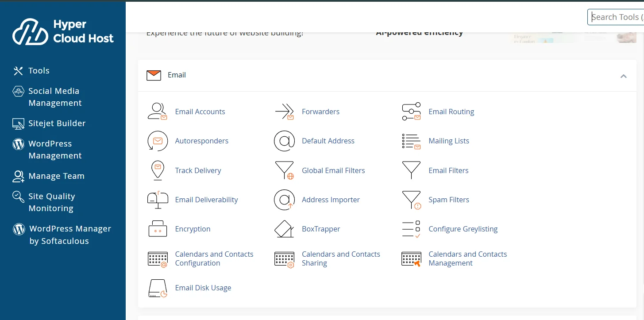This screenshot has width=644, height=320.
Task: Open the BoxTrapper link
Action: point(321,229)
